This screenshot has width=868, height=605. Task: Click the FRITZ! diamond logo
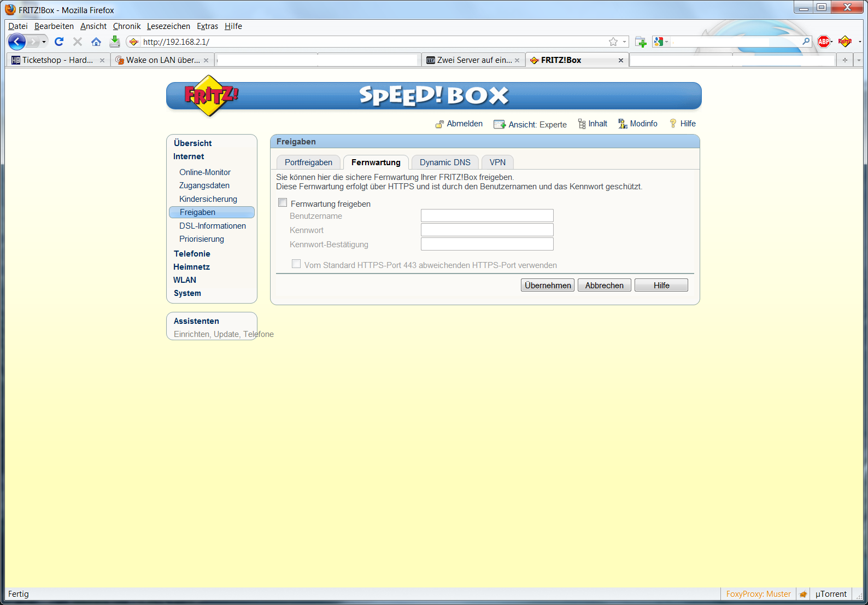tap(210, 96)
